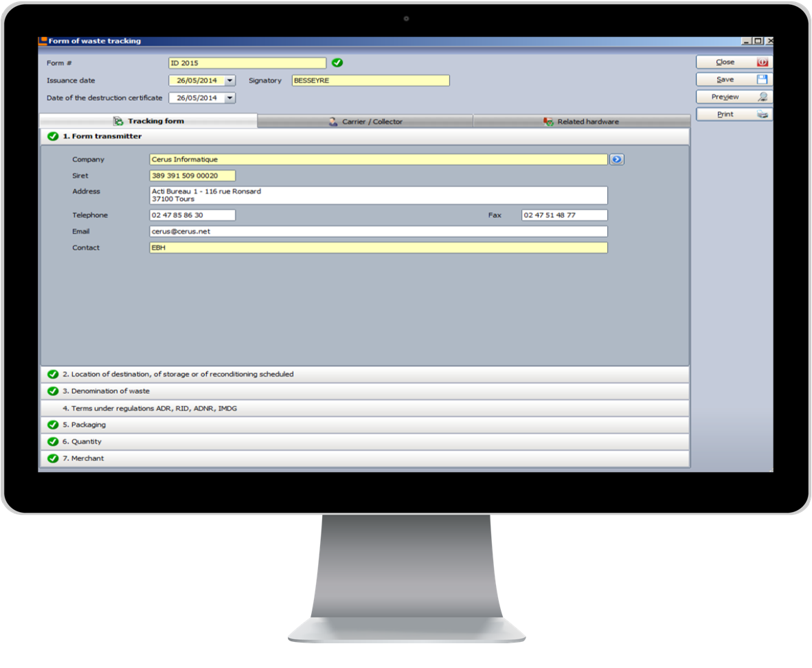Switch to the Carrier / Collector tab

point(365,121)
